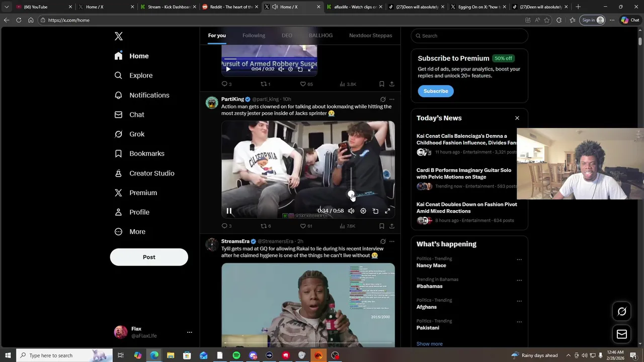This screenshot has width=644, height=362.
Task: Open Kai Cenat Calls Balenciaga's Demna story
Action: click(466, 139)
